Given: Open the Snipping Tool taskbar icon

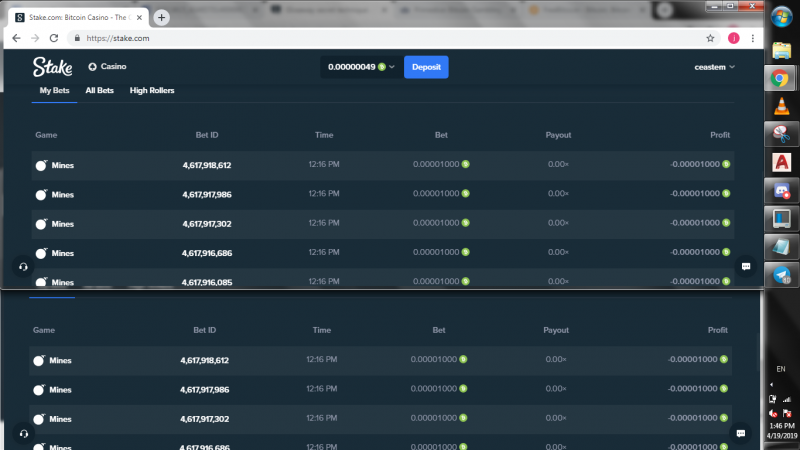Looking at the screenshot, I should pyautogui.click(x=781, y=134).
